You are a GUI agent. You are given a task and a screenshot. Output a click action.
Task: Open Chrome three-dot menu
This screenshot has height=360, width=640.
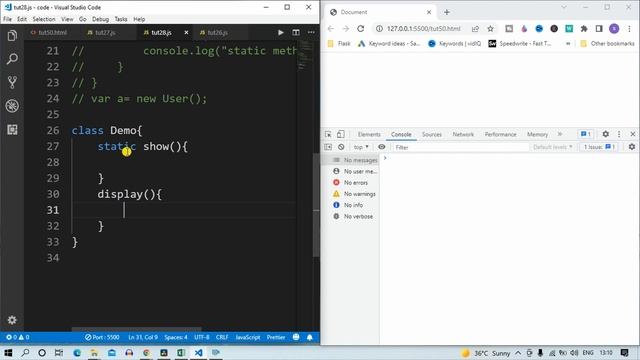[629, 29]
